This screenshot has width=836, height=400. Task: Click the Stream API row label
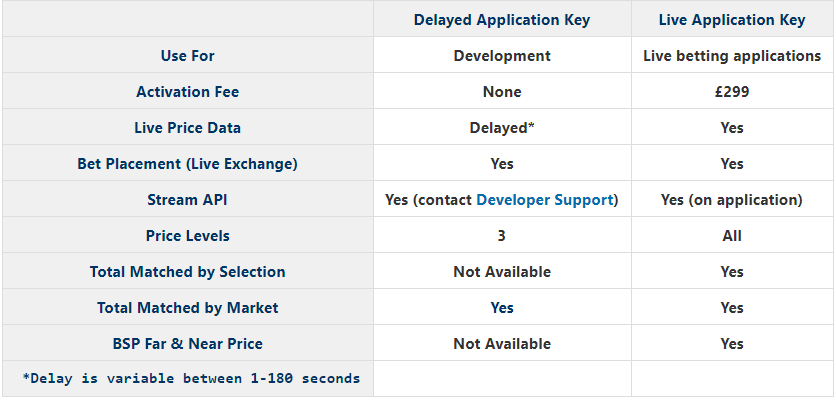click(x=188, y=200)
